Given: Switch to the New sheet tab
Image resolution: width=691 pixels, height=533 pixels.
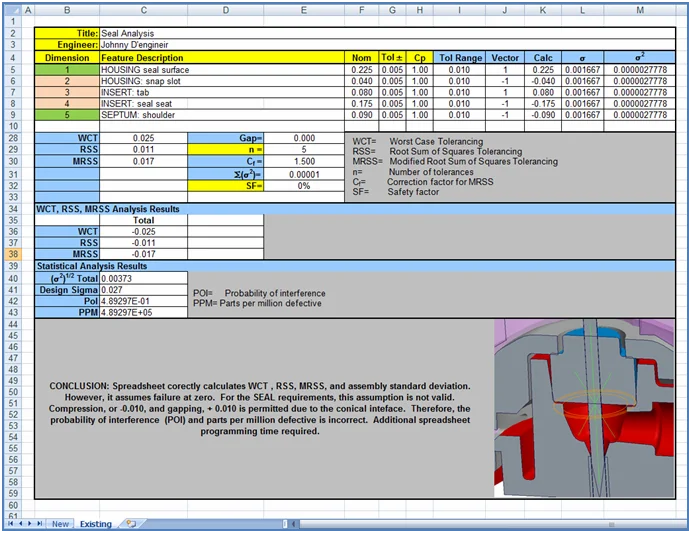Looking at the screenshot, I should coord(60,524).
